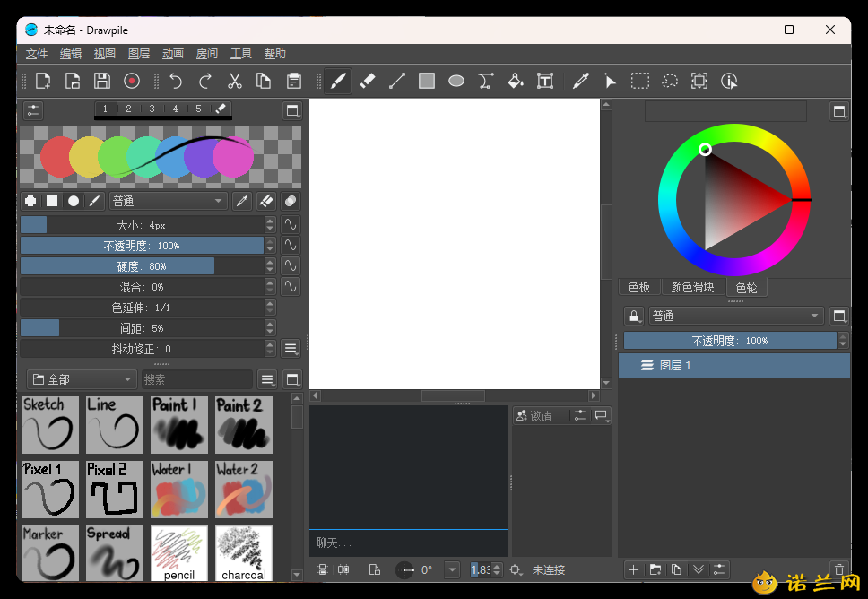Screen dimensions: 868x599
Task: Select the 图层 1 layer row
Action: (734, 365)
